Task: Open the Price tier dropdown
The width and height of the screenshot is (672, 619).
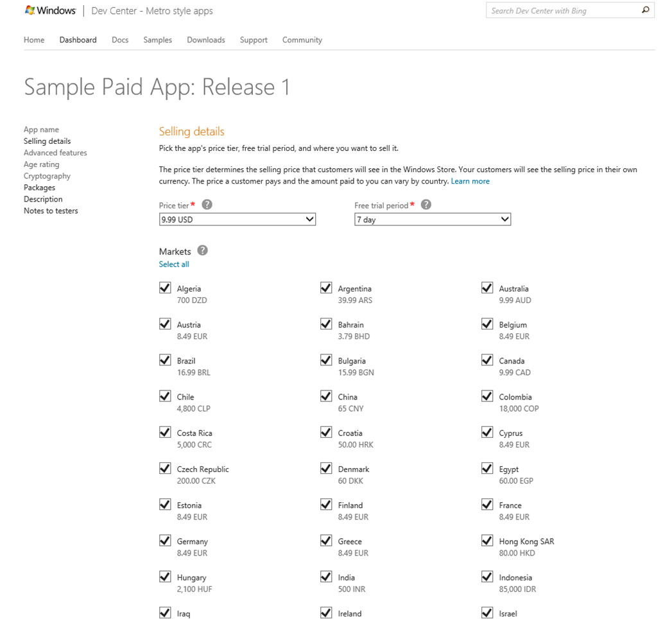Action: [x=237, y=220]
